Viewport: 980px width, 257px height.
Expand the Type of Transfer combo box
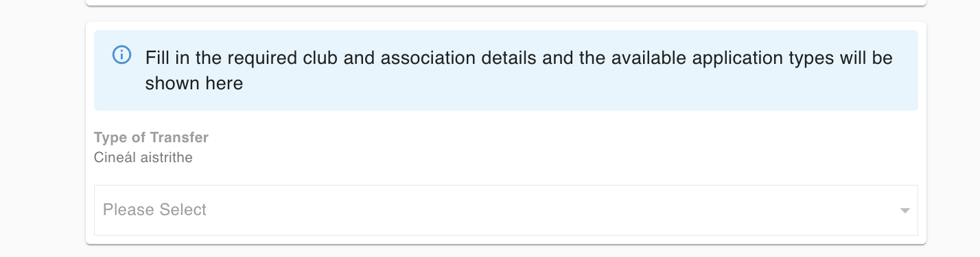[506, 210]
